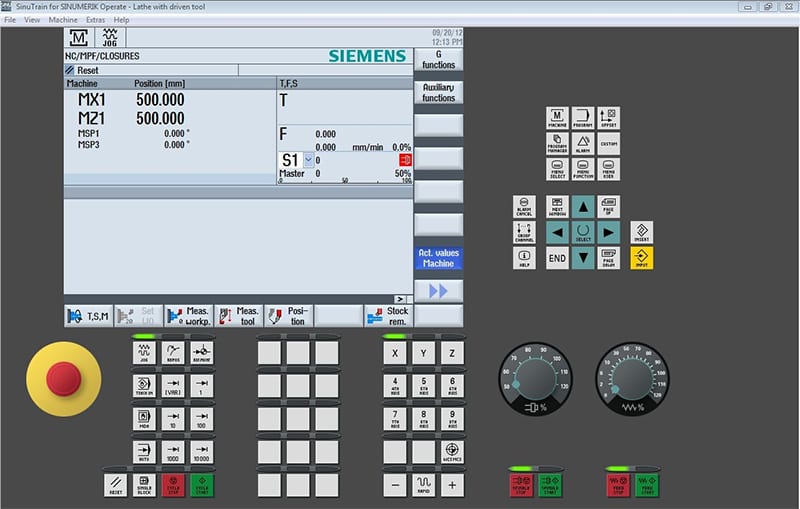
Task: Click the INSERT key
Action: [641, 232]
